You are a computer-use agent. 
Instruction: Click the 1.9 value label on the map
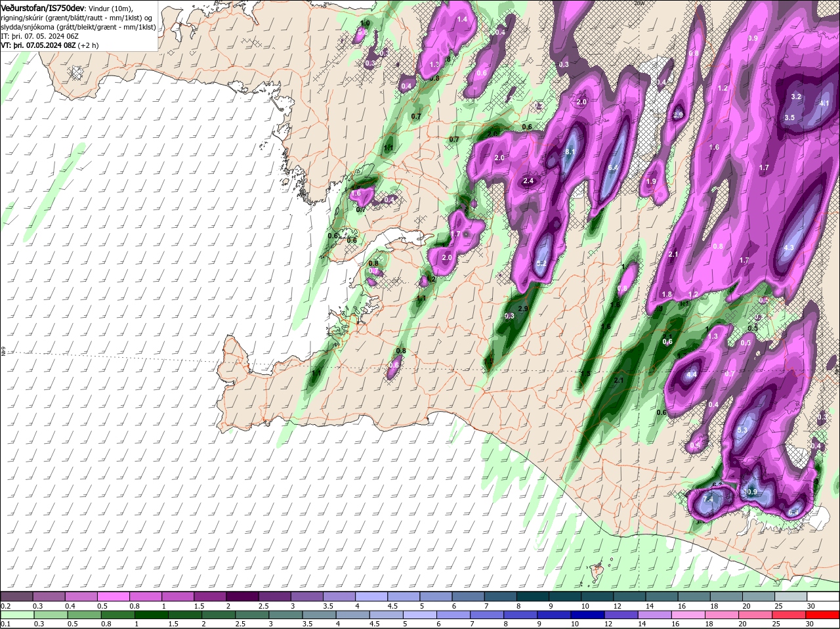pyautogui.click(x=651, y=182)
